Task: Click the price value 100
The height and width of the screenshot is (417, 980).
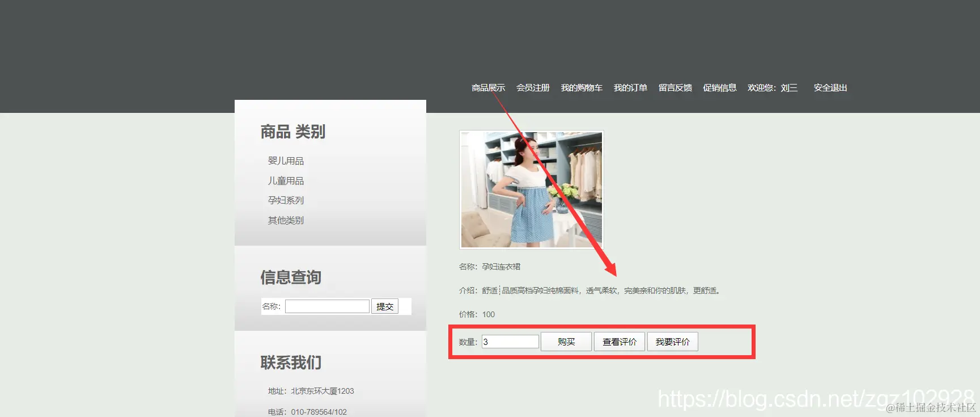Action: [x=489, y=314]
